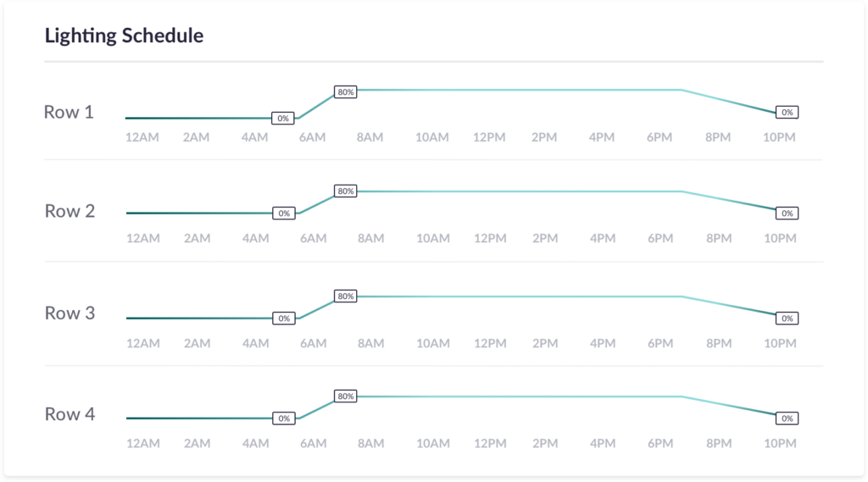Select Row 4 morning 0% schedule marker
This screenshot has width=868, height=482.
click(284, 418)
